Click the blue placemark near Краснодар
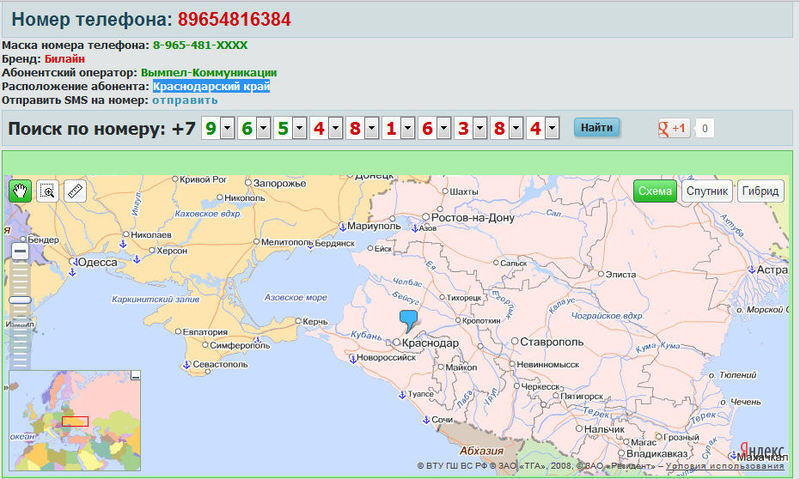800x479 pixels. click(408, 319)
